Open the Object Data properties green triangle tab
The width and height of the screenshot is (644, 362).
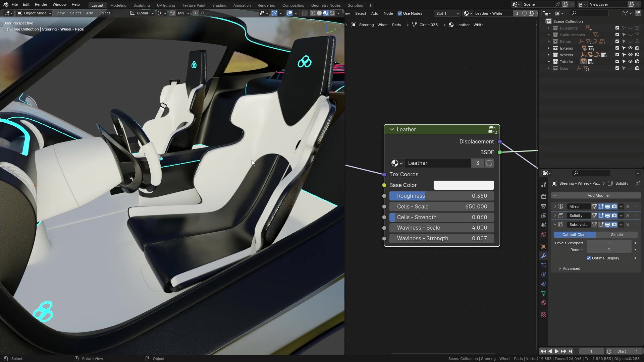(x=544, y=293)
